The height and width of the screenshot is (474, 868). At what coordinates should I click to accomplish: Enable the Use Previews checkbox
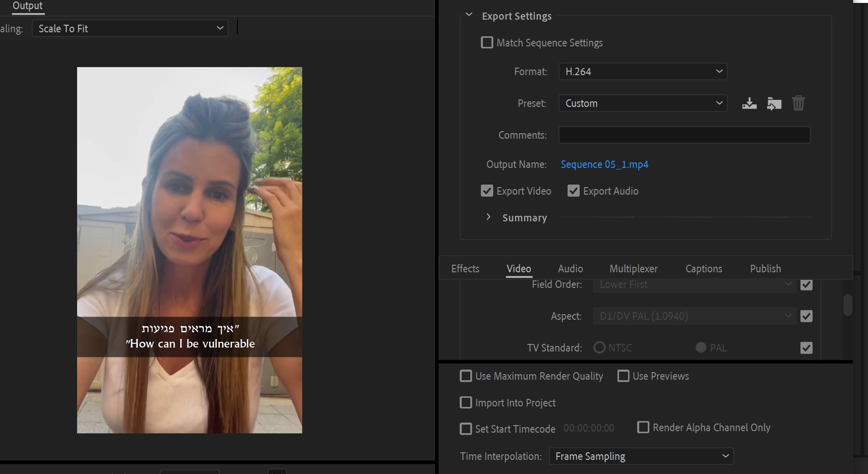(x=623, y=376)
